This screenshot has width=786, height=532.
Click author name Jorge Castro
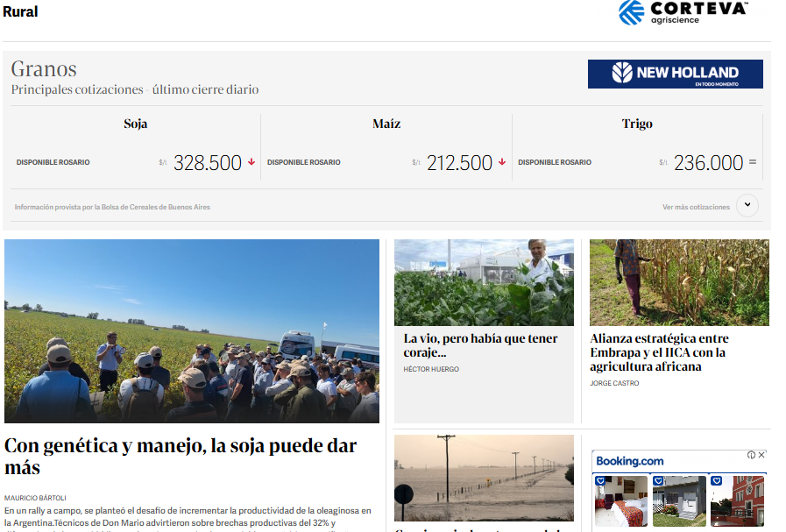pos(614,383)
